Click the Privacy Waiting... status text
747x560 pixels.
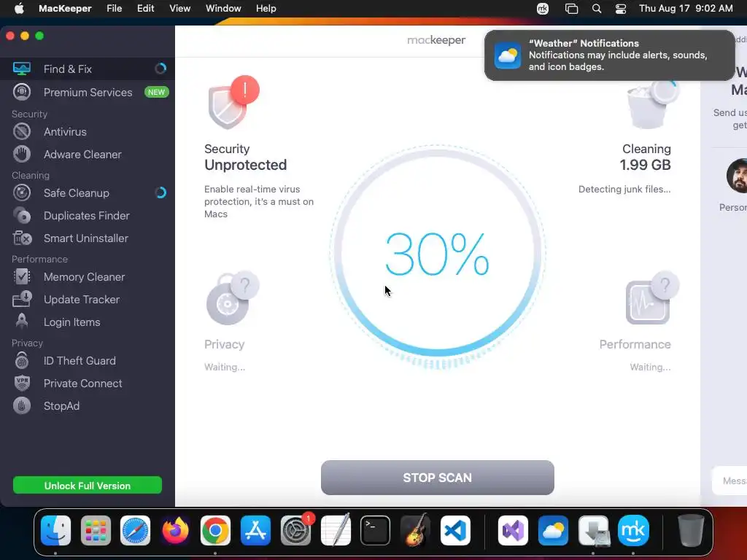[x=225, y=367]
